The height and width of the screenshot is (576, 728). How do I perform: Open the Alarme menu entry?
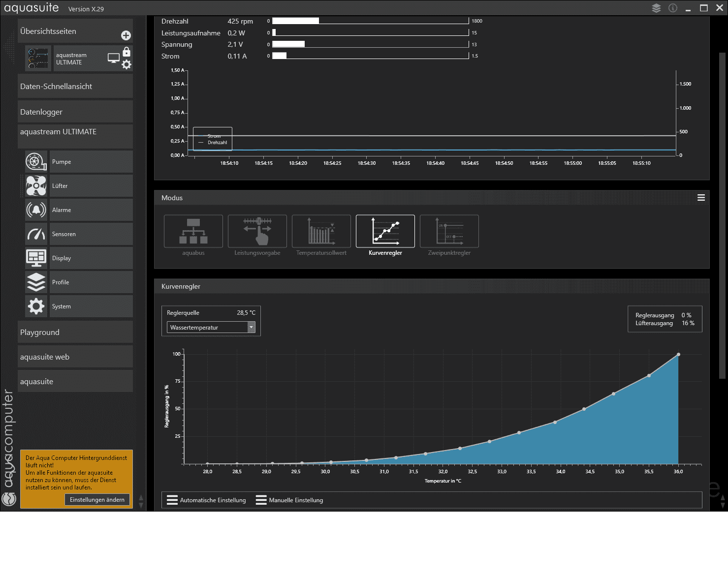coord(91,210)
